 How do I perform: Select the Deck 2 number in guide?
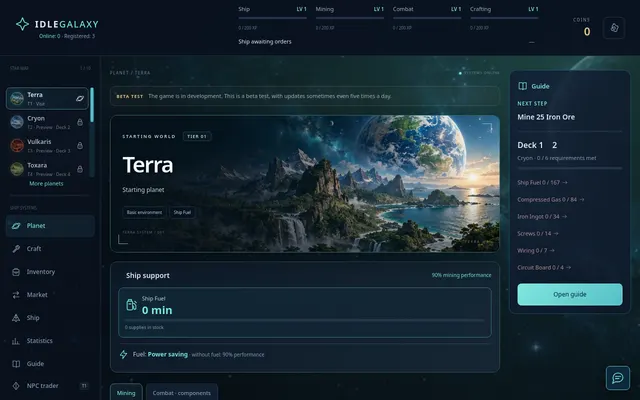554,145
